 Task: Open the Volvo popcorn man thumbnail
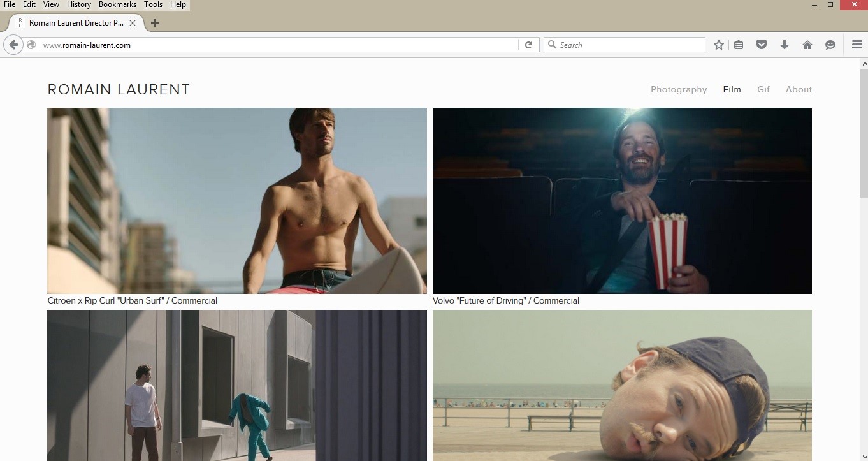622,201
